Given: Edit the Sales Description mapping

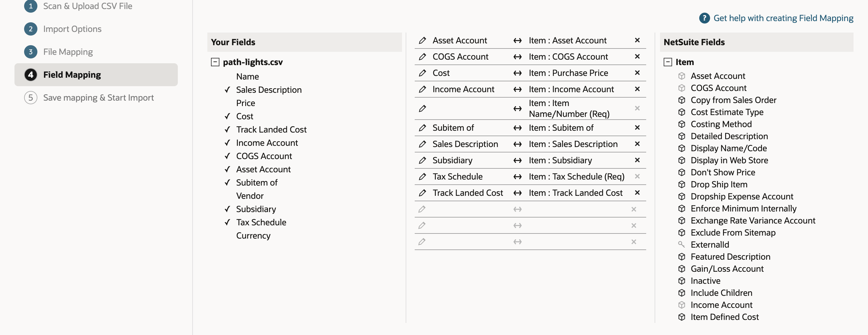Looking at the screenshot, I should pyautogui.click(x=422, y=144).
